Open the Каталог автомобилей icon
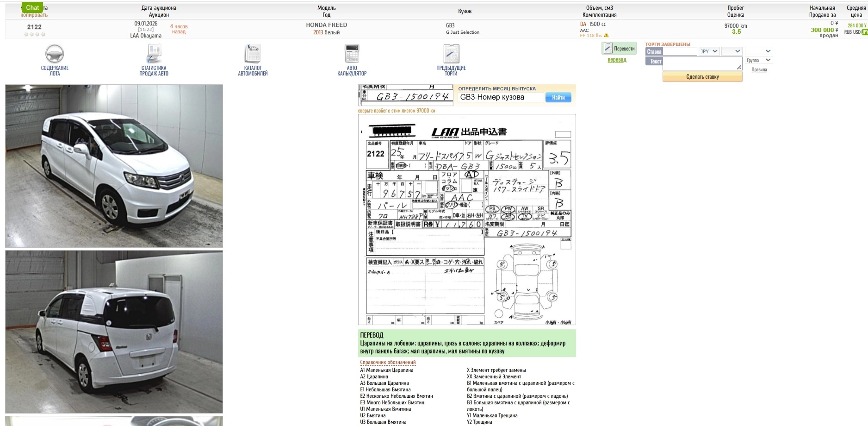The height and width of the screenshot is (426, 868). click(253, 54)
